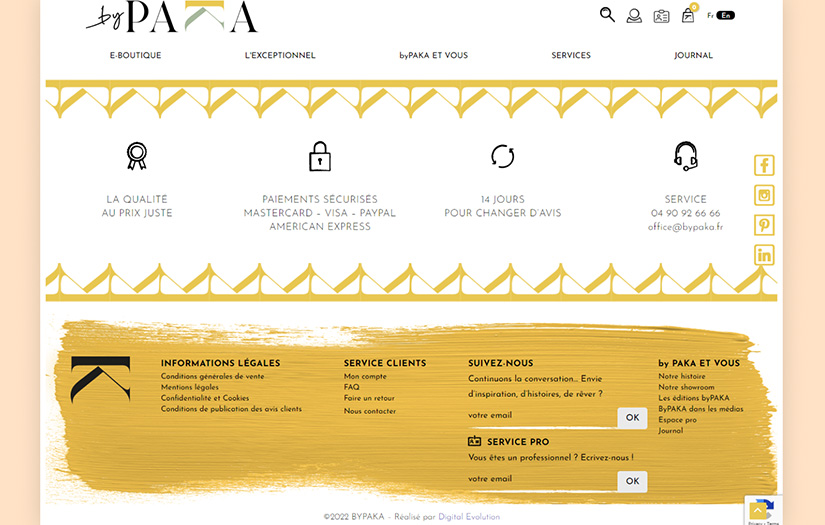Click the PAIEMENTS SÉCURISÉS text block

(x=320, y=213)
